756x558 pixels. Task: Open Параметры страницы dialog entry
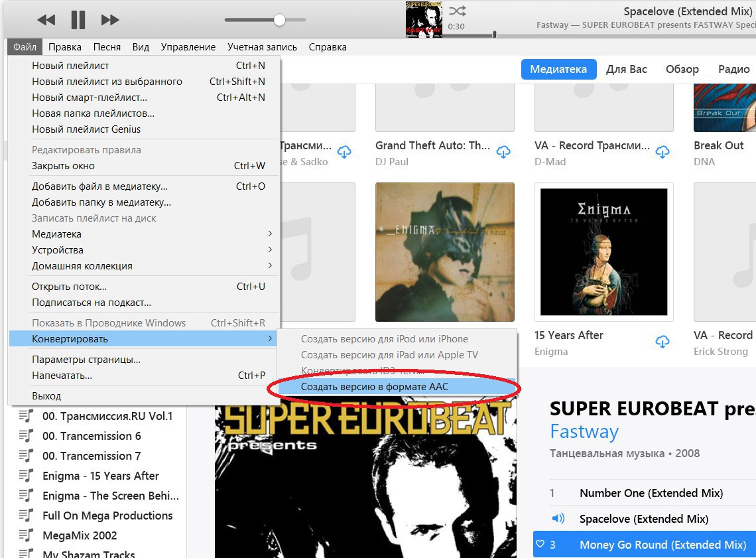[144, 360]
